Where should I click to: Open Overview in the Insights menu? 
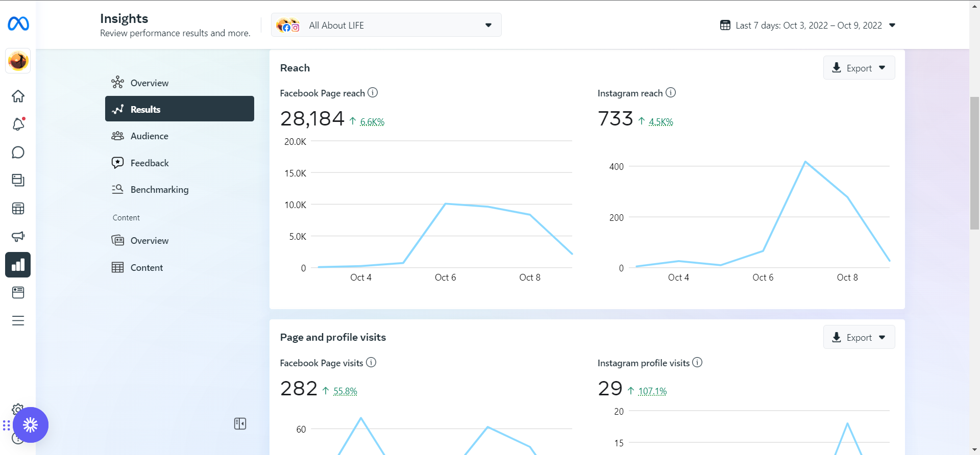[180, 83]
